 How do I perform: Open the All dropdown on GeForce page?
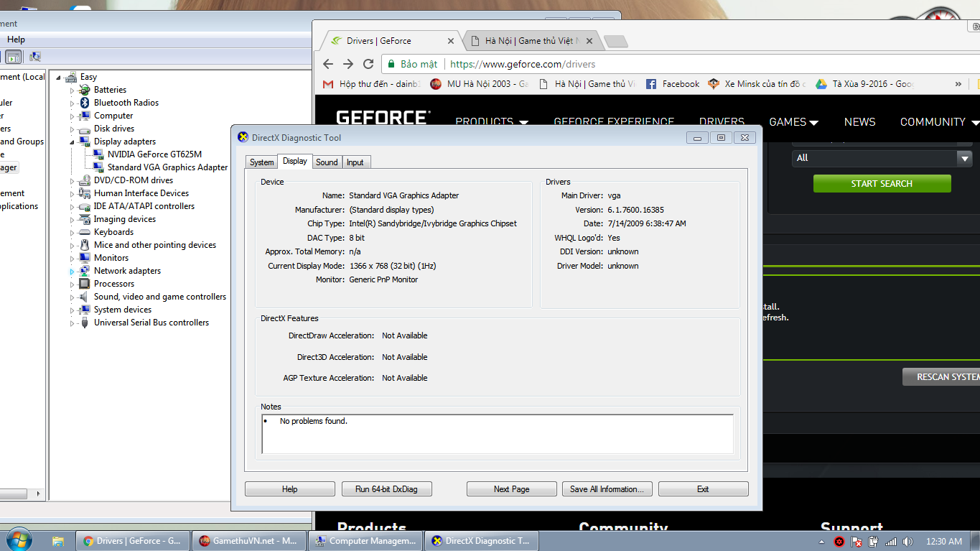[x=882, y=158]
